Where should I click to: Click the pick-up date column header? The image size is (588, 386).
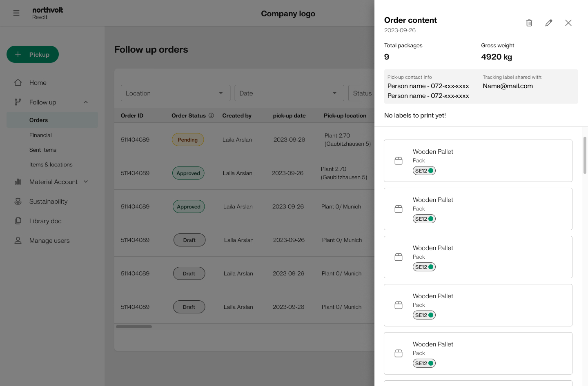coord(290,115)
